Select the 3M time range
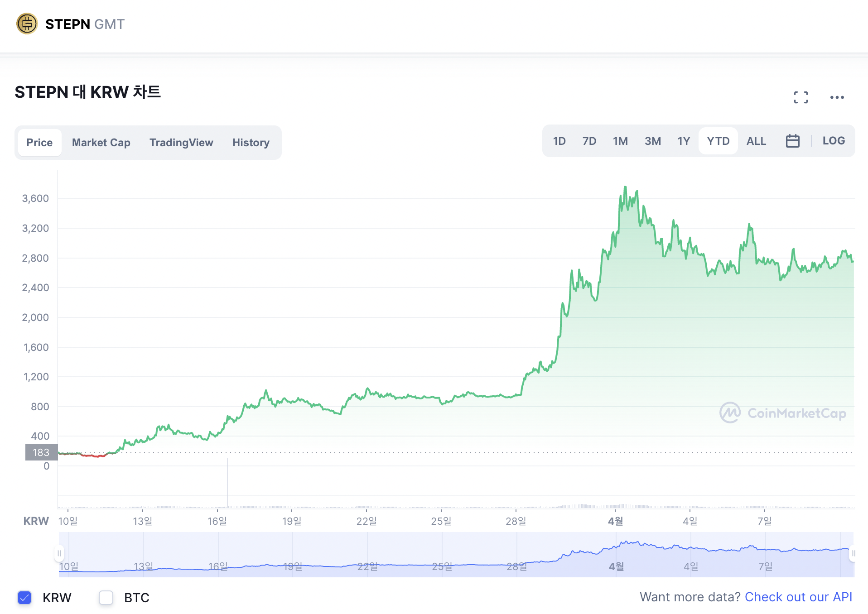Viewport: 868px width, 614px height. [x=653, y=141]
